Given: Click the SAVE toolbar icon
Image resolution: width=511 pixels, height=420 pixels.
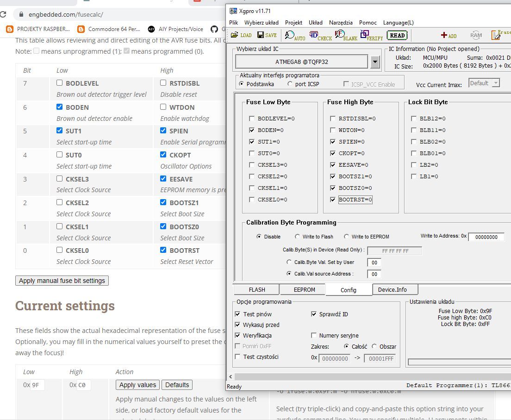Looking at the screenshot, I should (267, 35).
